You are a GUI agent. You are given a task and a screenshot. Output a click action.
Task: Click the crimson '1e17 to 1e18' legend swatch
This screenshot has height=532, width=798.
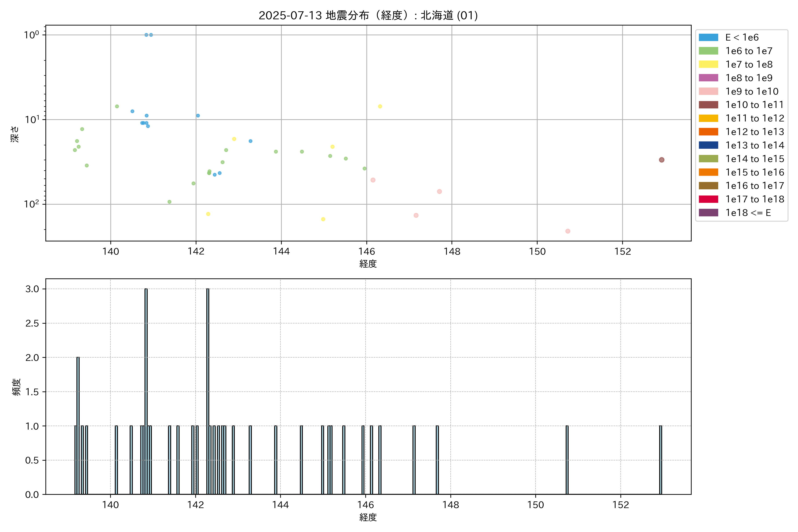tap(708, 199)
